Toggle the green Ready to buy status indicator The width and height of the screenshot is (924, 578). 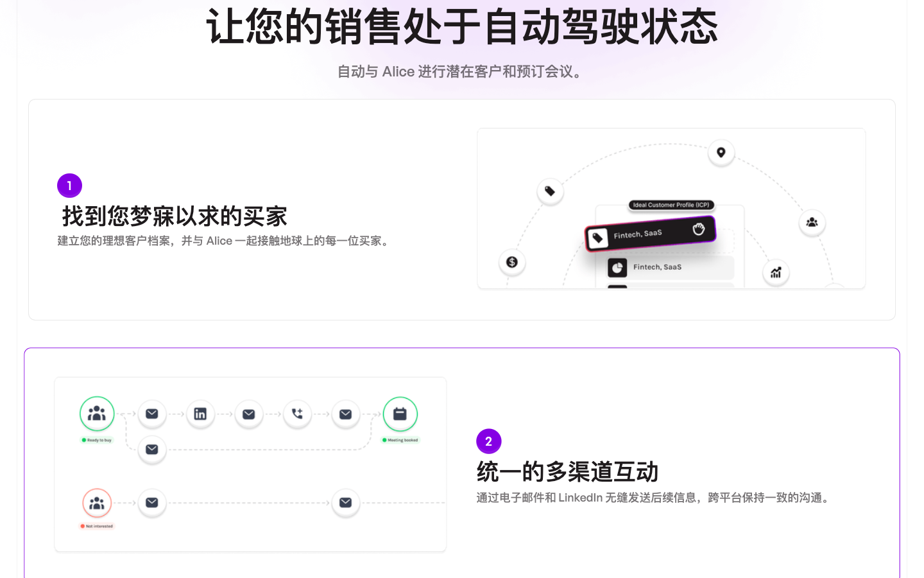coord(97,441)
